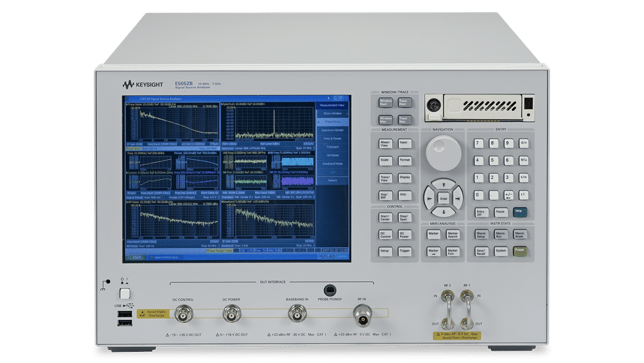Click the DC Control key
The image size is (644, 363).
coord(385,235)
